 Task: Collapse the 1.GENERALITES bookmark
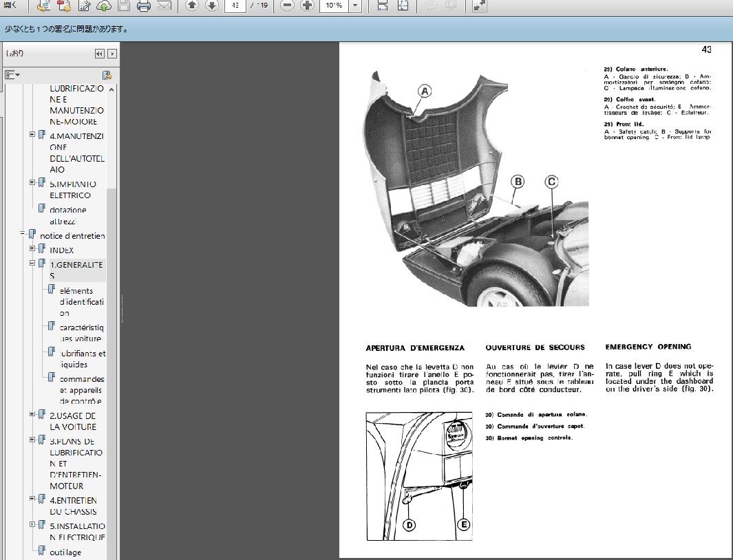[32, 263]
